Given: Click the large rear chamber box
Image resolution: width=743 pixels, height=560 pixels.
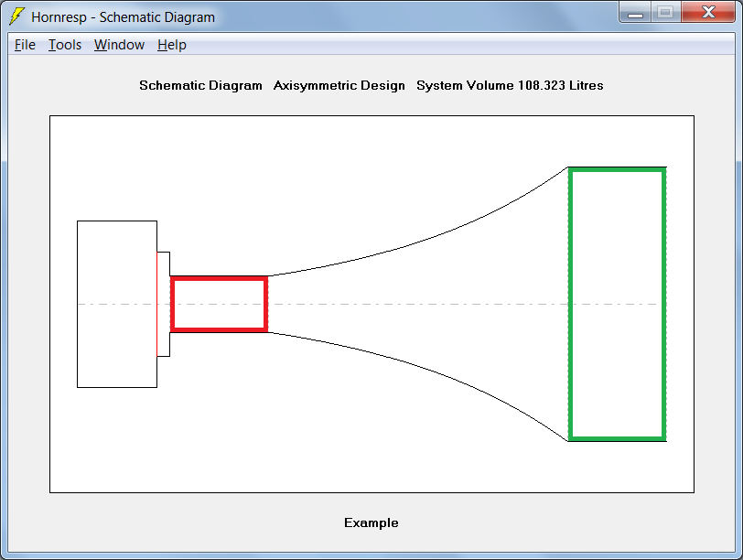Looking at the screenshot, I should [x=117, y=304].
